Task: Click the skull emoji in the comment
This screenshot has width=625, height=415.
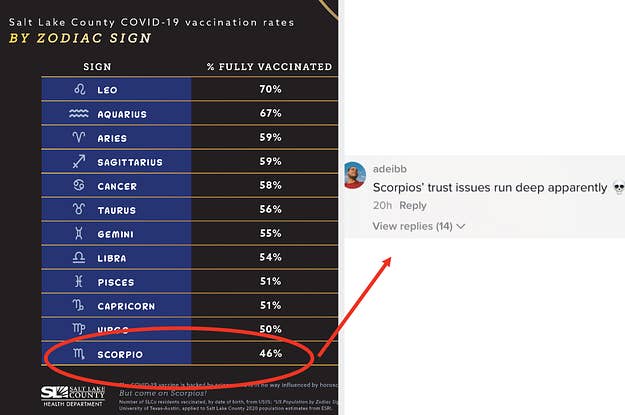Action: pyautogui.click(x=618, y=187)
